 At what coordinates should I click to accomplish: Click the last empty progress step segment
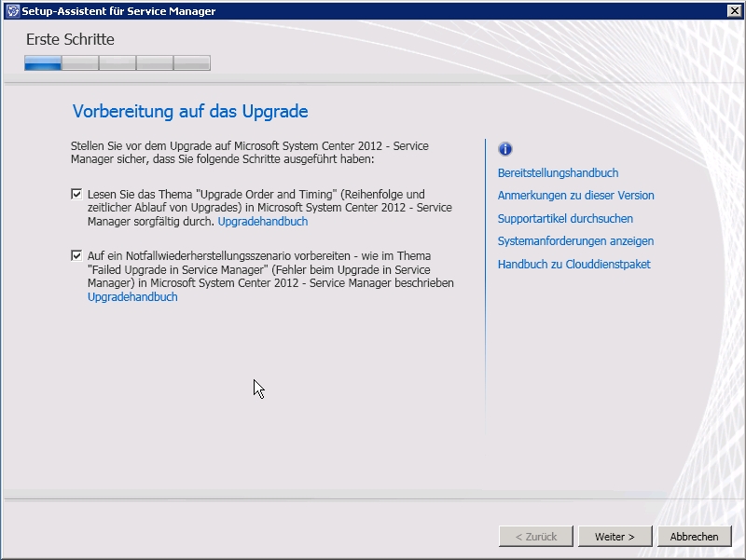(192, 63)
